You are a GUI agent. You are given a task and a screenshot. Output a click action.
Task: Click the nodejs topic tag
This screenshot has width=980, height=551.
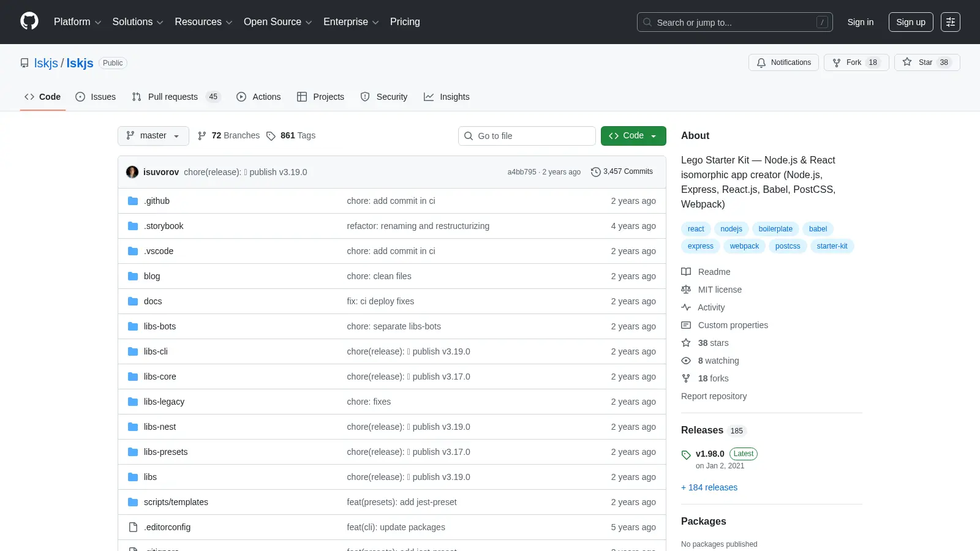click(x=731, y=229)
